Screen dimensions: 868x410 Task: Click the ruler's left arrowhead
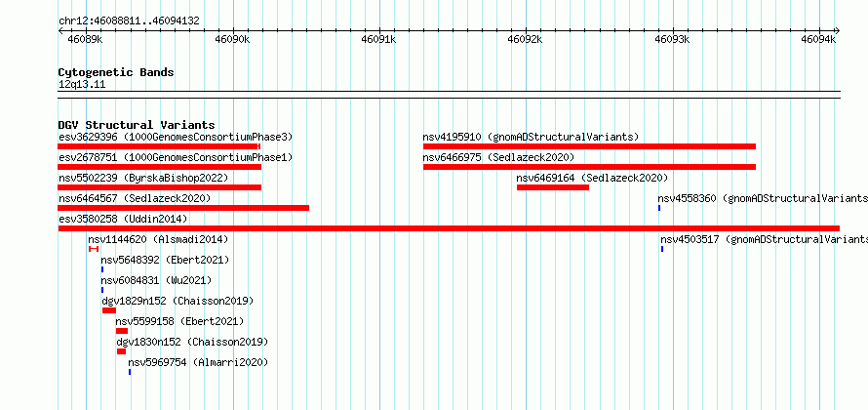(60, 30)
